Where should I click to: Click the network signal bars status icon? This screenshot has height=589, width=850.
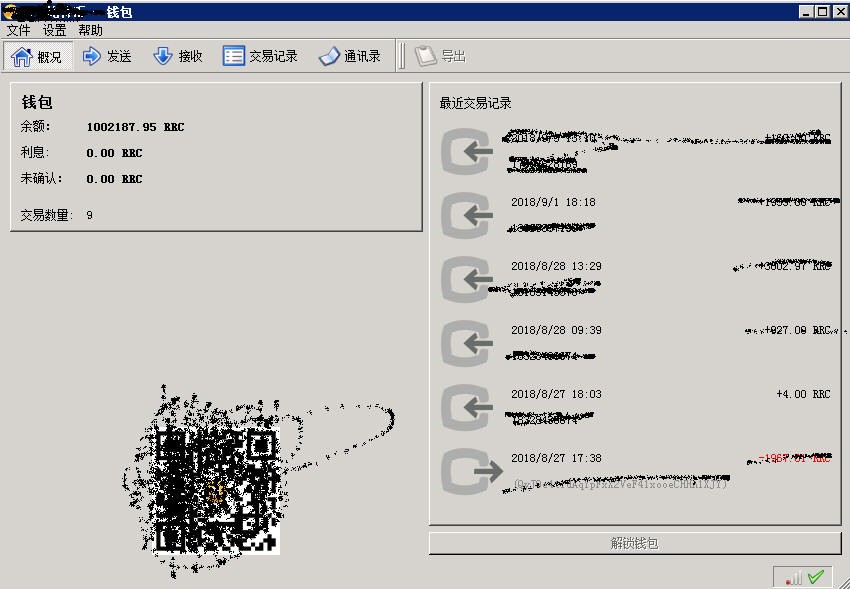coord(793,578)
